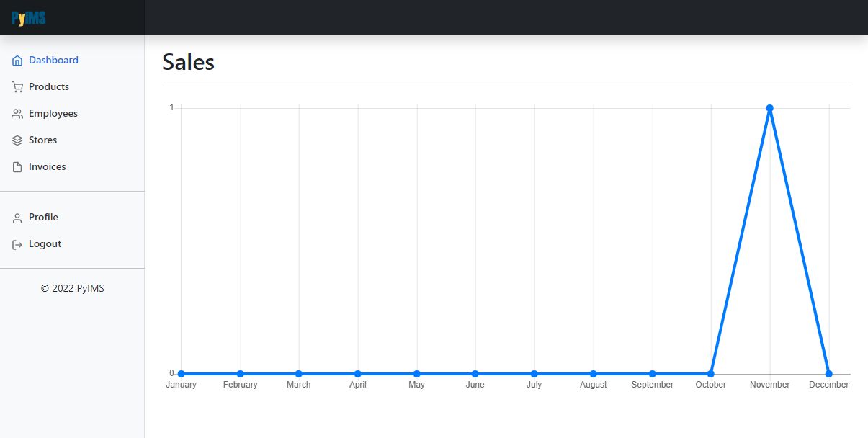The height and width of the screenshot is (438, 868).
Task: Open the Invoices page
Action: click(x=47, y=167)
